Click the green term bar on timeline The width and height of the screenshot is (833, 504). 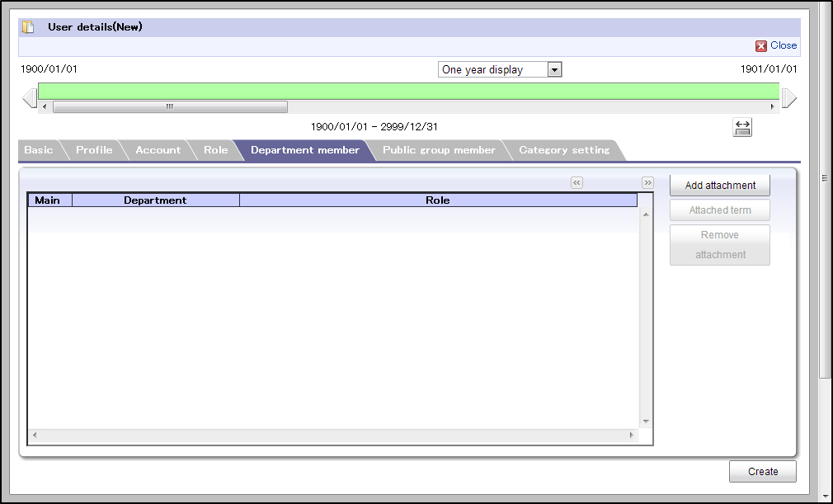click(x=408, y=92)
